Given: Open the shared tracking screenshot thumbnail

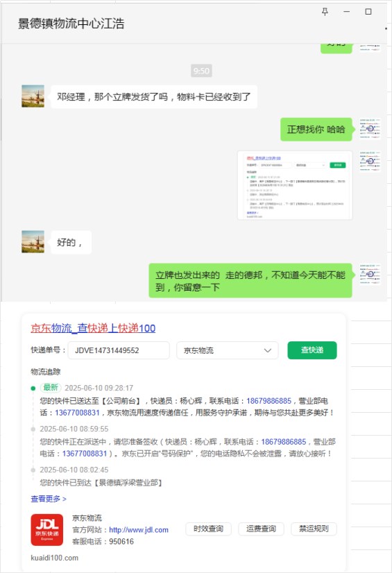Looking at the screenshot, I should 295,185.
